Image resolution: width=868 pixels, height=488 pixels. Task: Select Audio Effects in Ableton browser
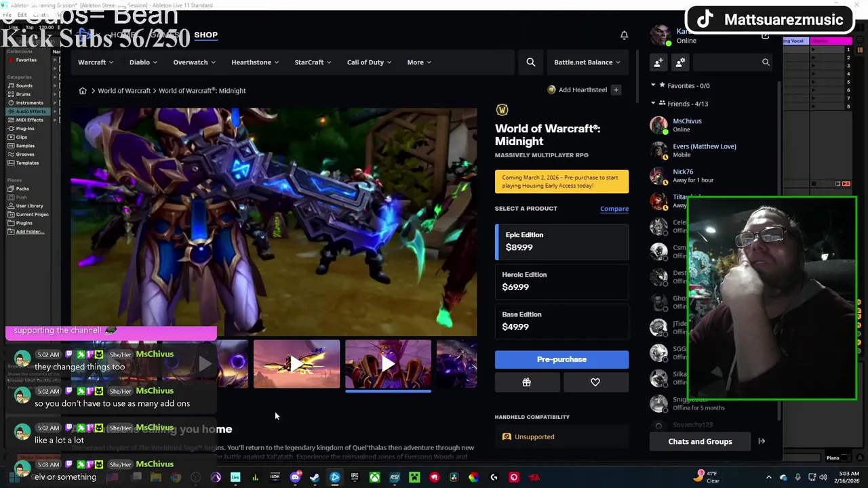[27, 111]
